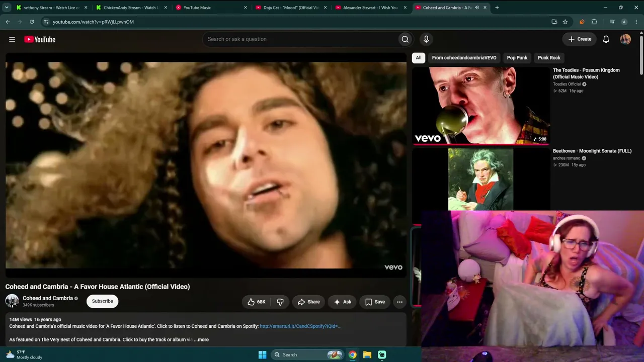
Task: Install app icon in address bar
Action: point(554,22)
